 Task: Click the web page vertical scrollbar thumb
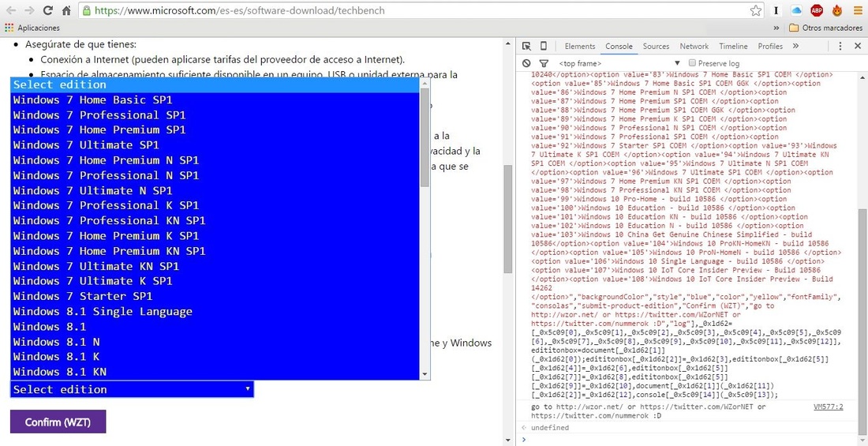(507, 219)
